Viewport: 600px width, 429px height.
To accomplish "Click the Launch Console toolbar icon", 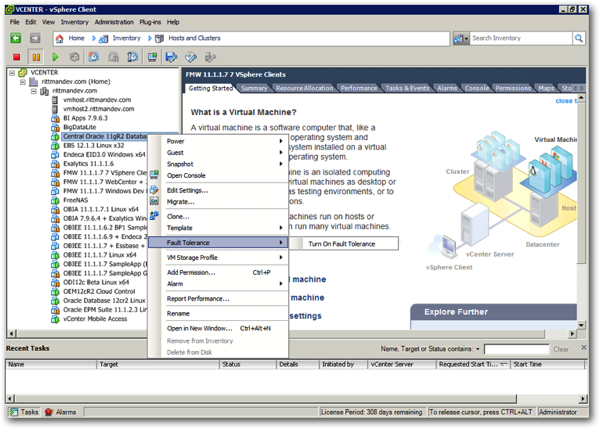I will pyautogui.click(x=152, y=57).
